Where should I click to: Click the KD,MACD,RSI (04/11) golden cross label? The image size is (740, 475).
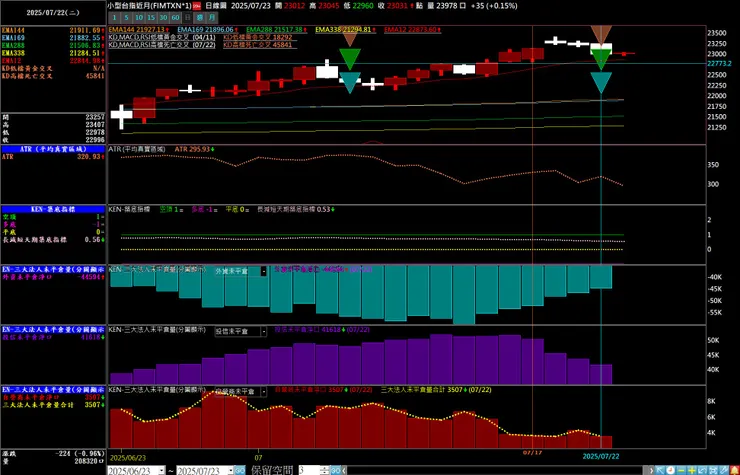click(162, 37)
